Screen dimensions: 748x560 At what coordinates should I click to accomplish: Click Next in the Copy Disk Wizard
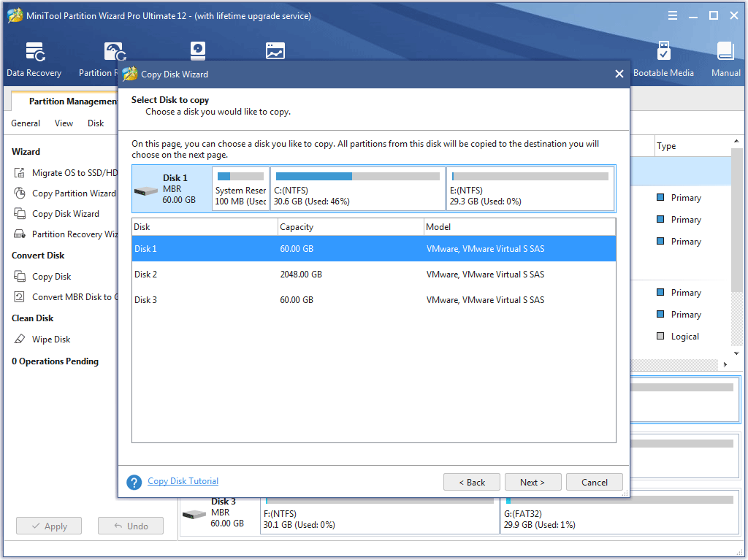tap(533, 482)
